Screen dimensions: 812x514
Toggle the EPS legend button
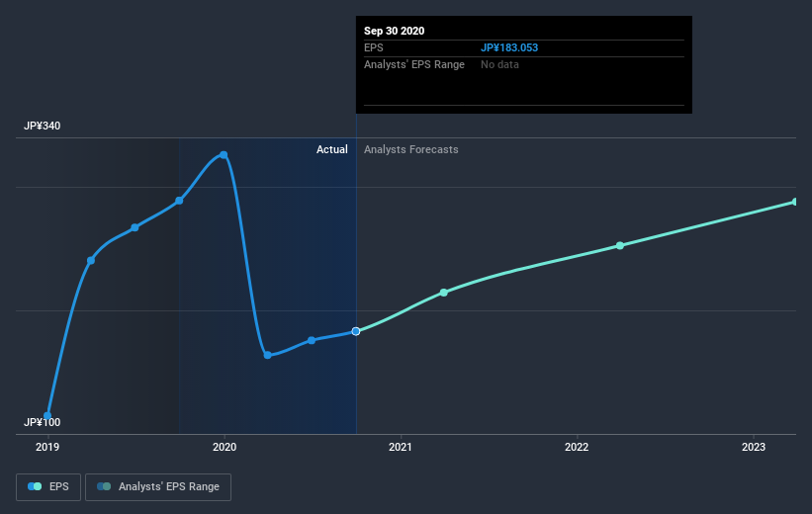point(48,486)
